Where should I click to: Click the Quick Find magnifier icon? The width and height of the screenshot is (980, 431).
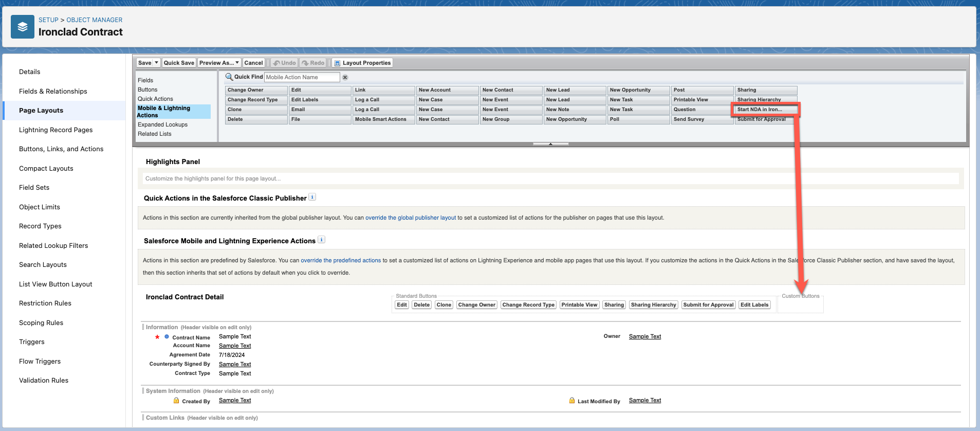coord(229,77)
